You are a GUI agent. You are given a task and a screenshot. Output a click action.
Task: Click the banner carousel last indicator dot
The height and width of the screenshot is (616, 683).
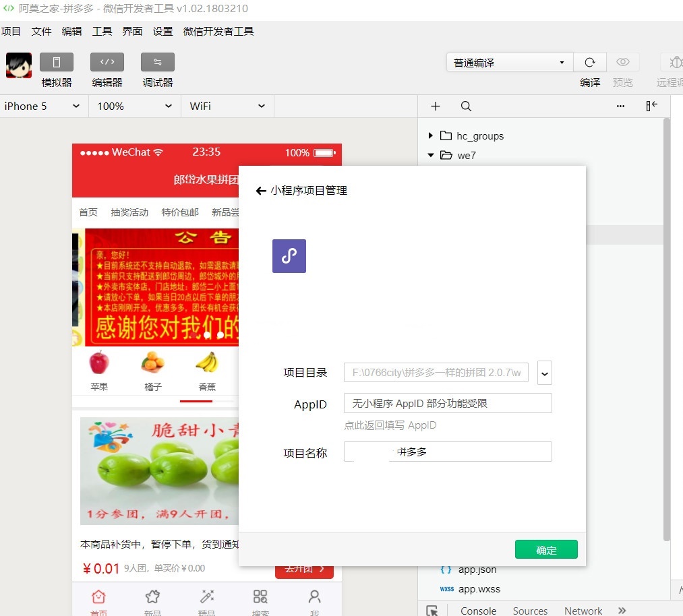[x=220, y=335]
